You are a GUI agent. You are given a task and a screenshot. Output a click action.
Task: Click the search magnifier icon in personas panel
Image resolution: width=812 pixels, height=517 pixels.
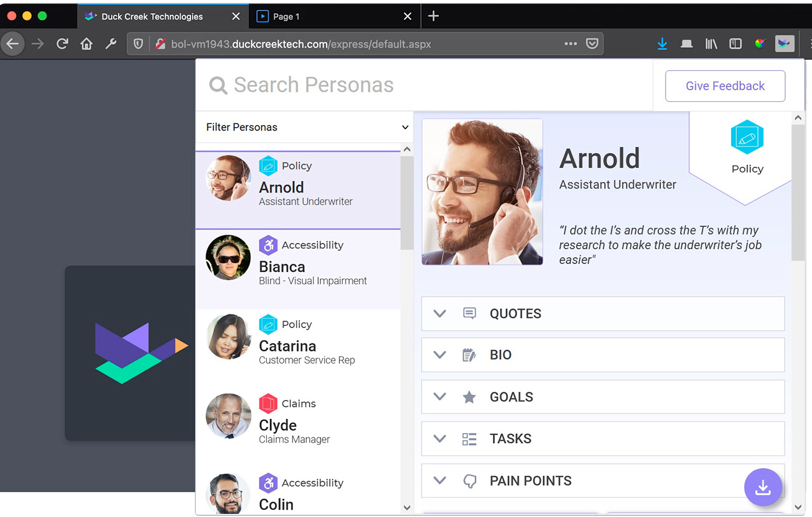(x=218, y=85)
